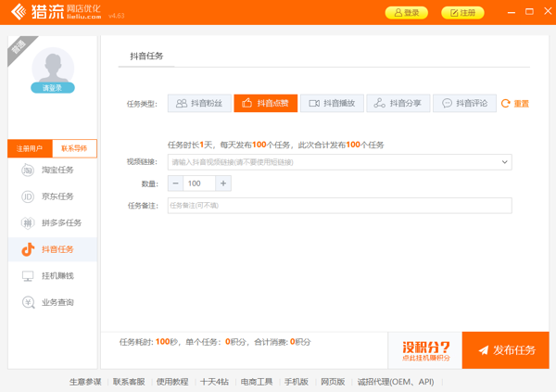The width and height of the screenshot is (556, 392).
Task: Decrease quantity with the minus button
Action: pos(175,183)
